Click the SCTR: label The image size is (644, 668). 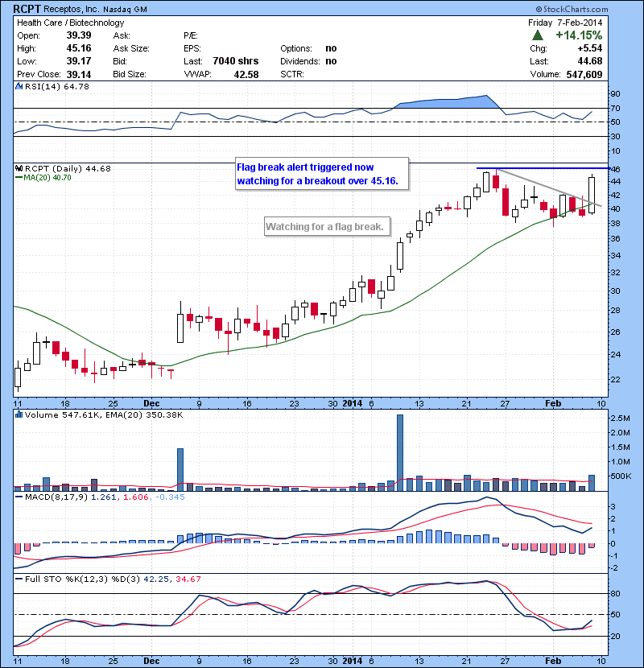(x=292, y=75)
